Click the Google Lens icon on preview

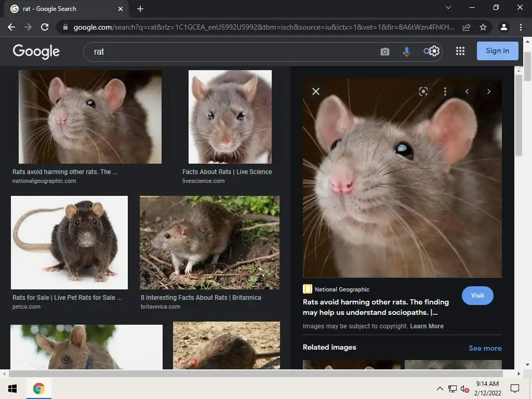423,91
